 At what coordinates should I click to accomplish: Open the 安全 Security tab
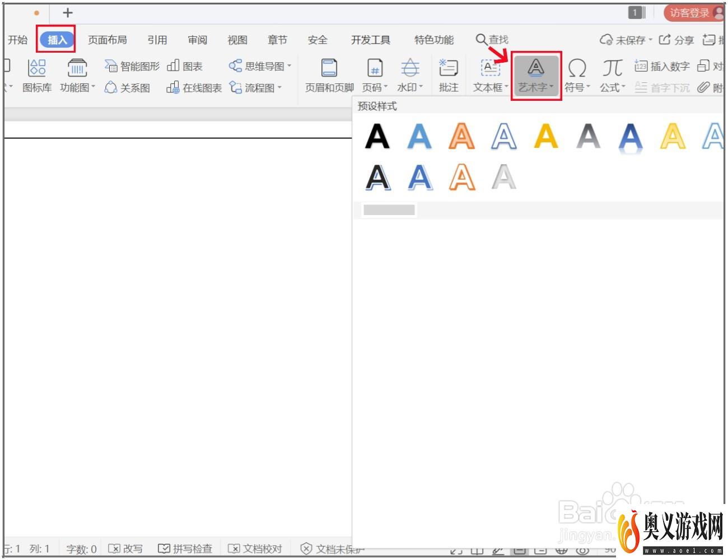(x=318, y=40)
